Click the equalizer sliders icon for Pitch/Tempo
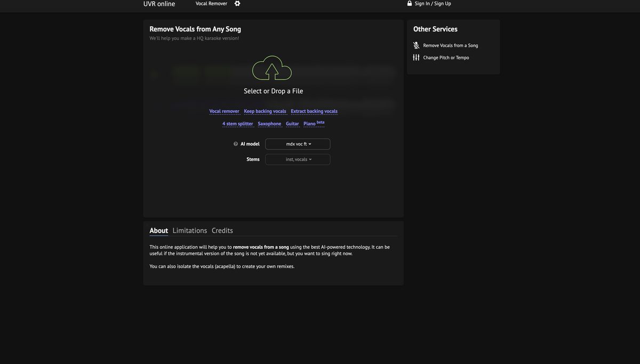 (x=416, y=58)
